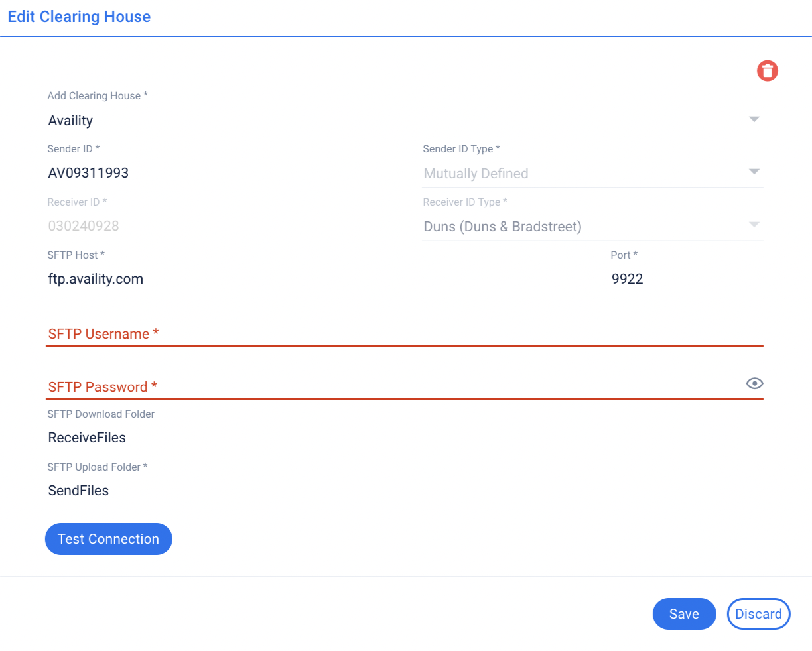The image size is (812, 651).
Task: Expand the Receiver ID Type dropdown arrow
Action: (x=754, y=225)
